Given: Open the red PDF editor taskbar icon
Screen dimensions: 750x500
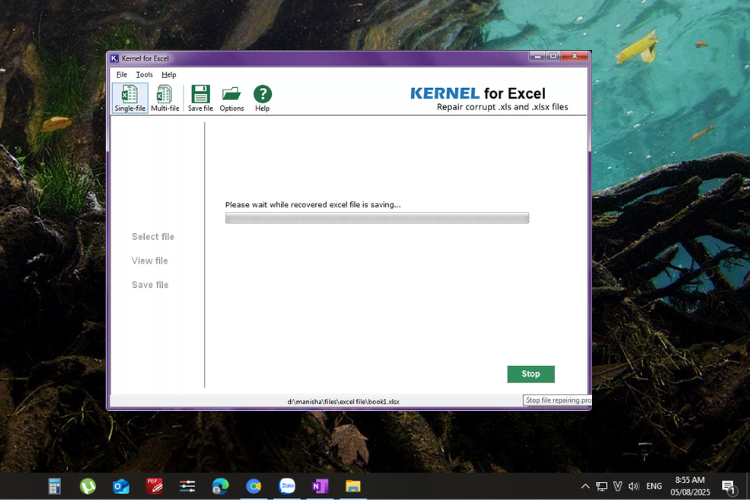Looking at the screenshot, I should tap(154, 487).
